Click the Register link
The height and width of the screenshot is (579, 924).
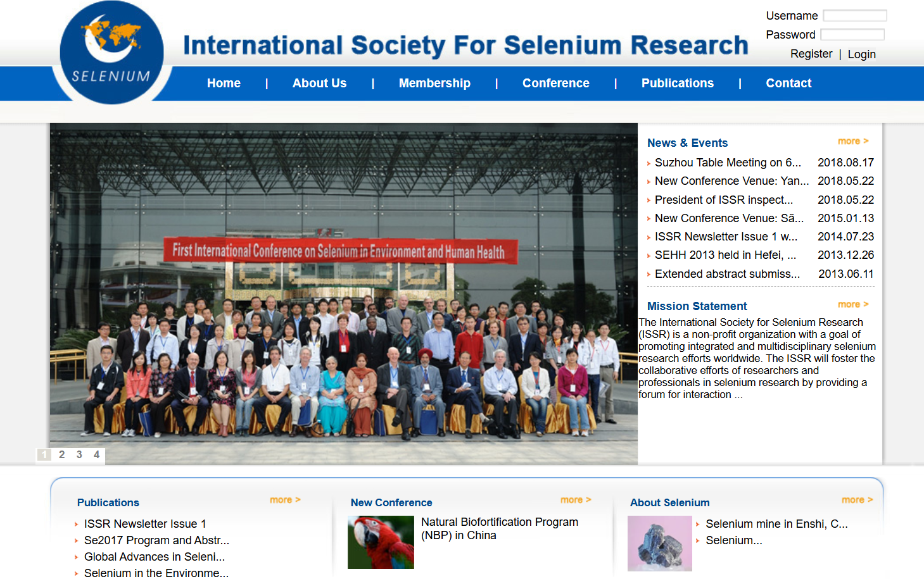pyautogui.click(x=811, y=54)
